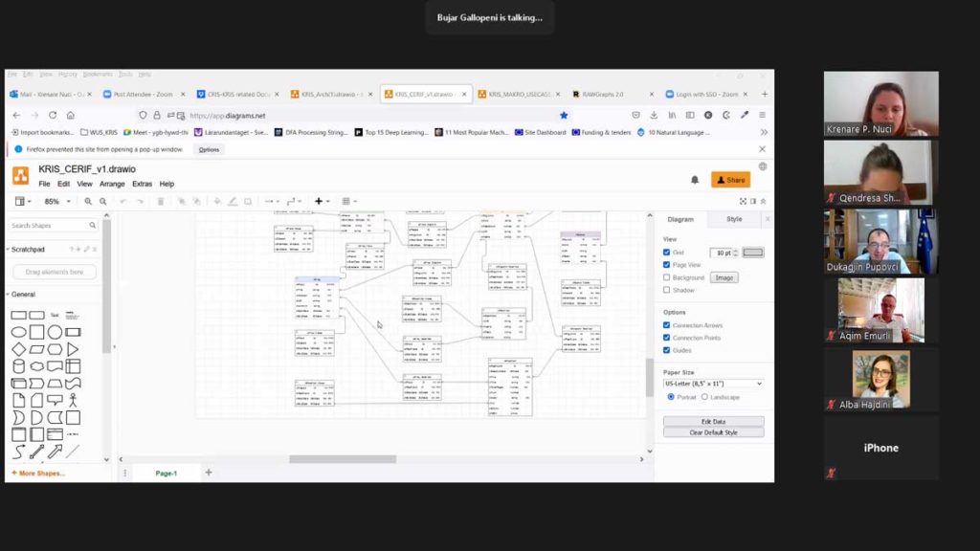The height and width of the screenshot is (551, 980).
Task: Select the callout speech bubble shape
Action: pos(55,400)
